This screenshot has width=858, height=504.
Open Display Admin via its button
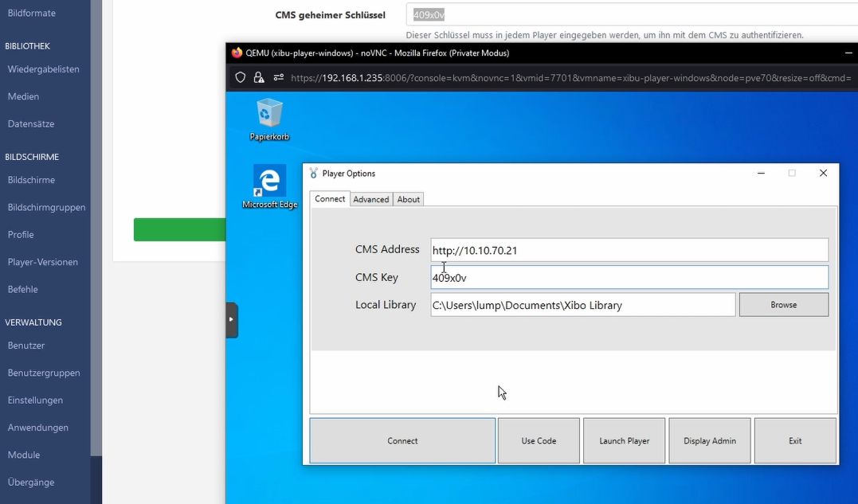(710, 440)
